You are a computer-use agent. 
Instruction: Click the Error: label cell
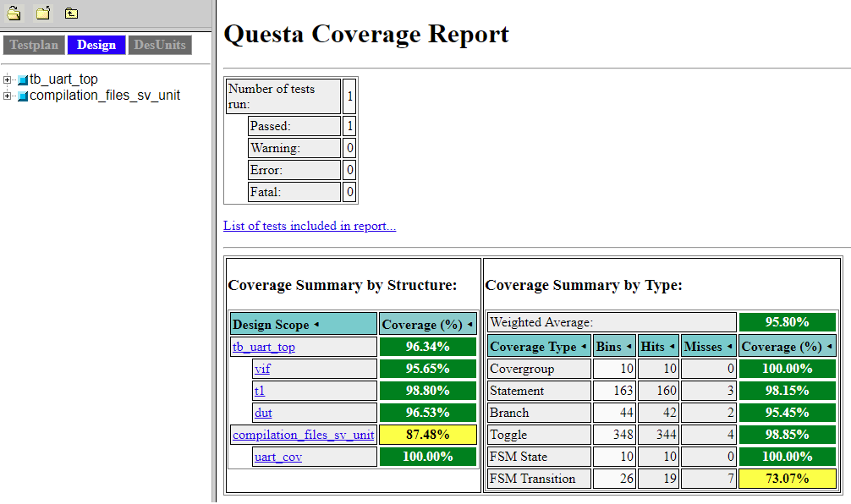tap(294, 170)
